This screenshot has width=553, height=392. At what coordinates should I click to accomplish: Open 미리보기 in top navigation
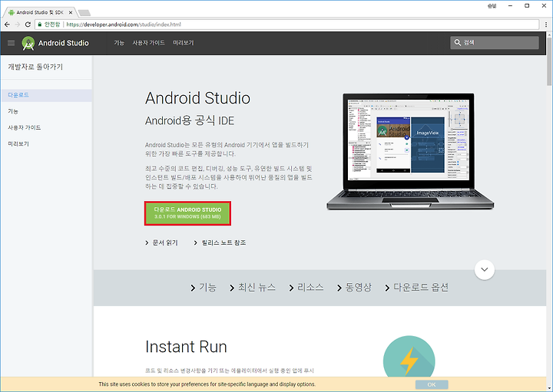tap(184, 43)
